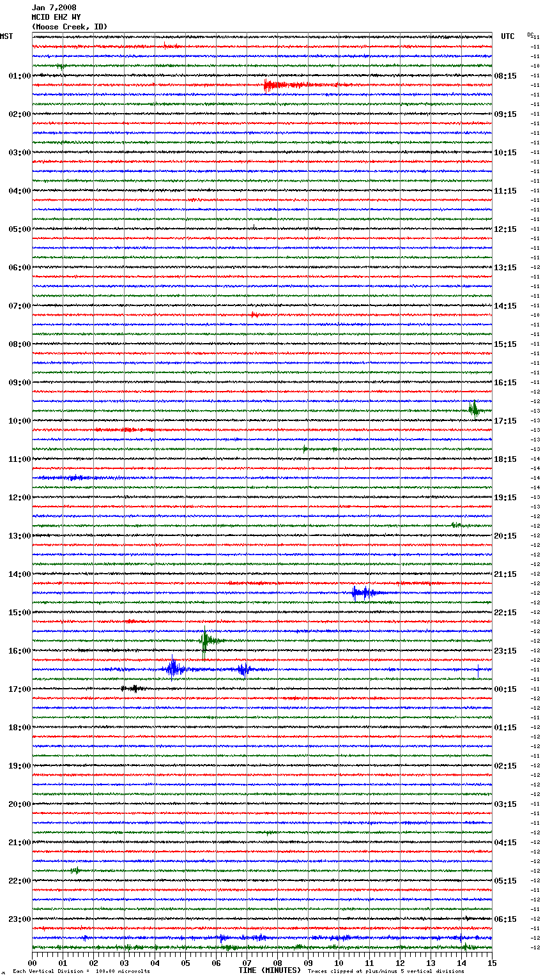
Task: Click the '21:15' UTC time label
Action: pyautogui.click(x=505, y=574)
